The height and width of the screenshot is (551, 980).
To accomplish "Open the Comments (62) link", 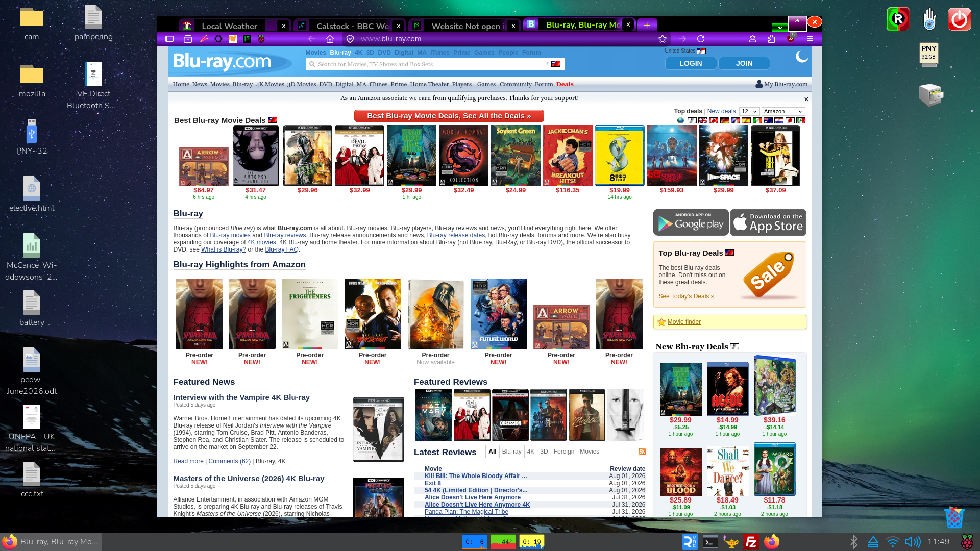I will pyautogui.click(x=229, y=461).
